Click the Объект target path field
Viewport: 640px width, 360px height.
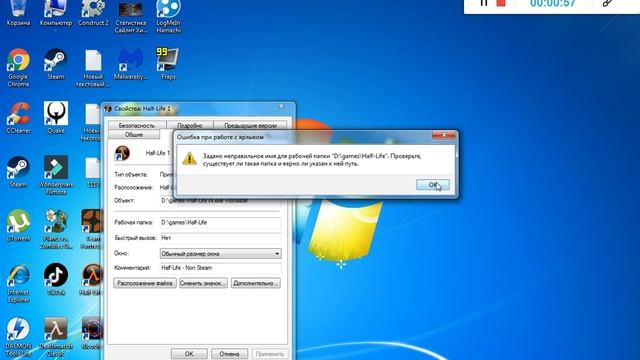(x=220, y=200)
